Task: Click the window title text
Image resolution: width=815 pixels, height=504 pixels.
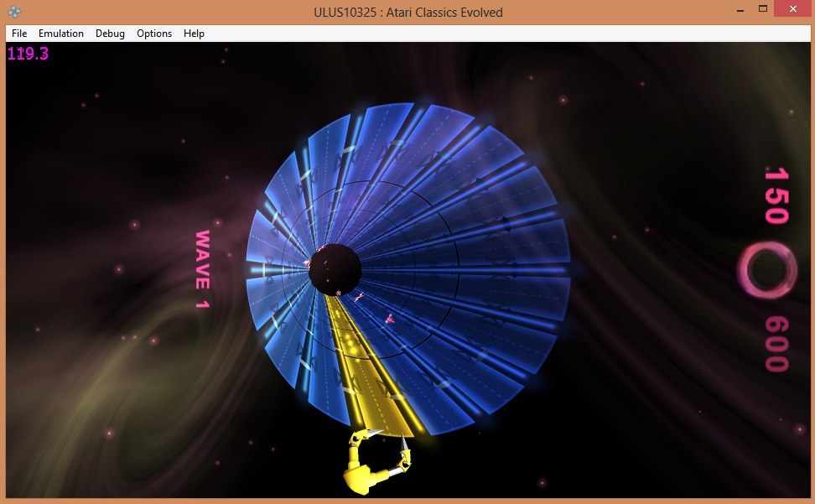Action: (407, 12)
